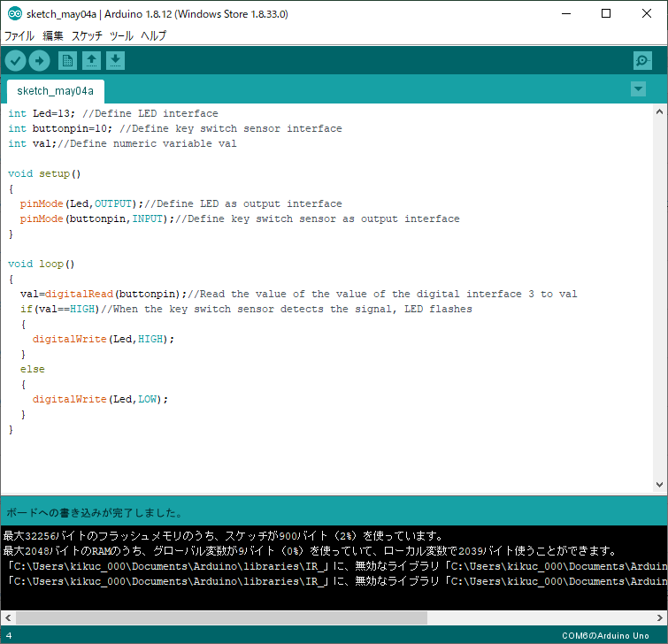
Task: Create a new sketch with New icon
Action: pos(67,60)
